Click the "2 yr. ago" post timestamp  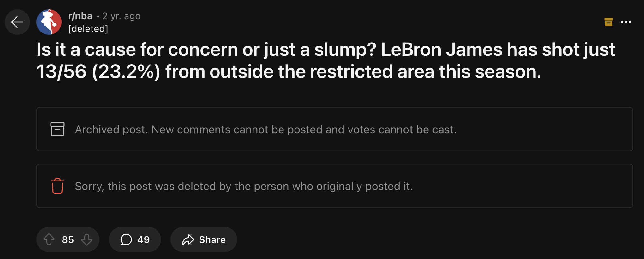122,16
